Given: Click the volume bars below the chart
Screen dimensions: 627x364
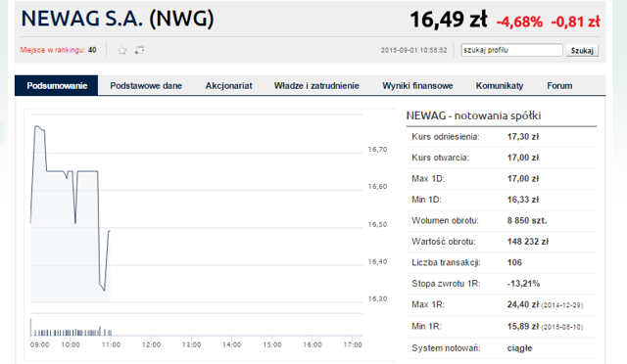Looking at the screenshot, I should point(71,329).
